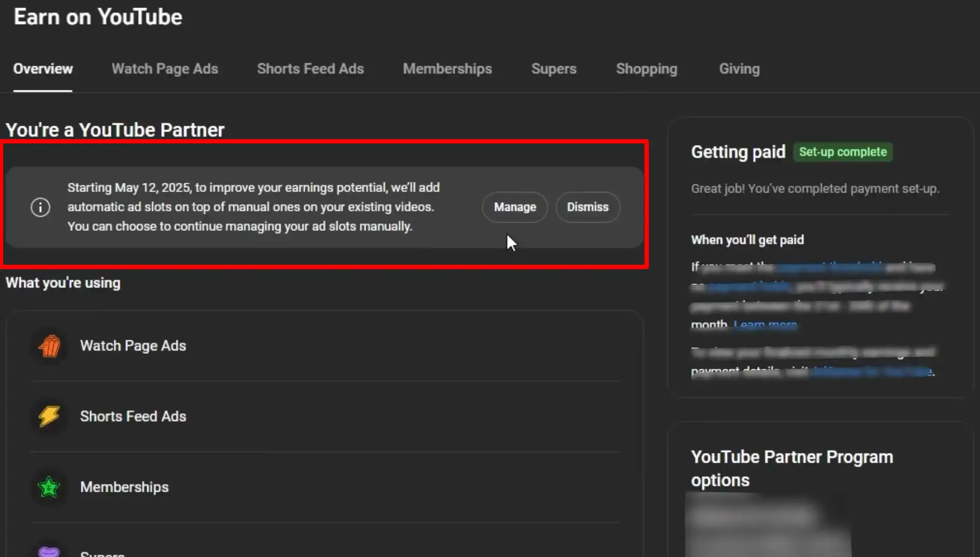Switch to the Shopping tab

646,69
